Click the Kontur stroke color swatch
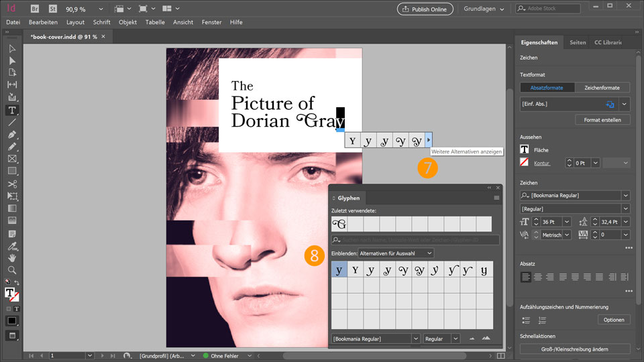 (x=525, y=162)
